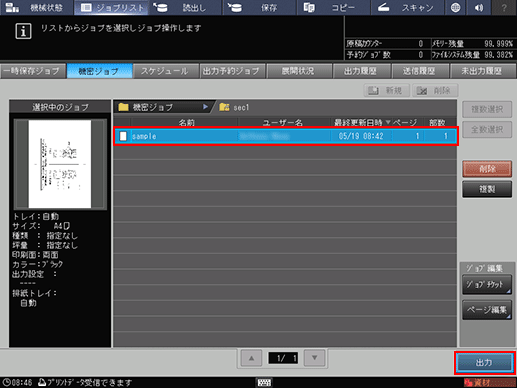Click the 新規 new folder button
This screenshot has width=517, height=388.
(x=387, y=90)
